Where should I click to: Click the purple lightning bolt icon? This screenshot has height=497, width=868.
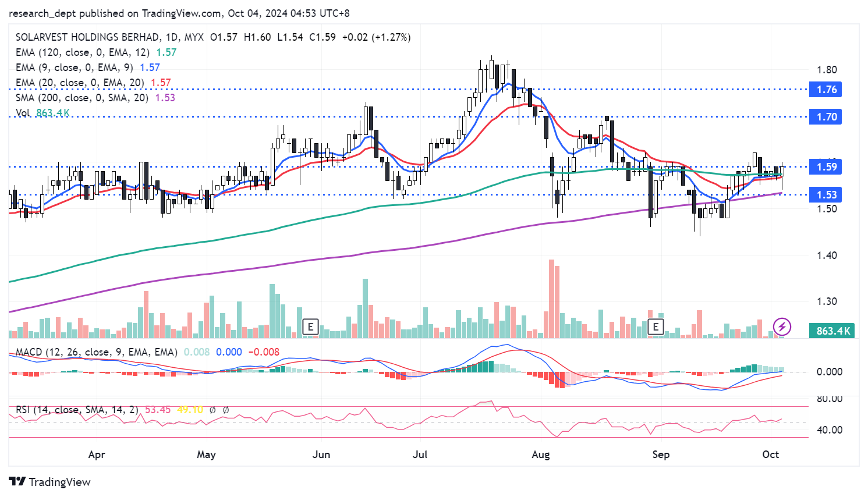(782, 326)
